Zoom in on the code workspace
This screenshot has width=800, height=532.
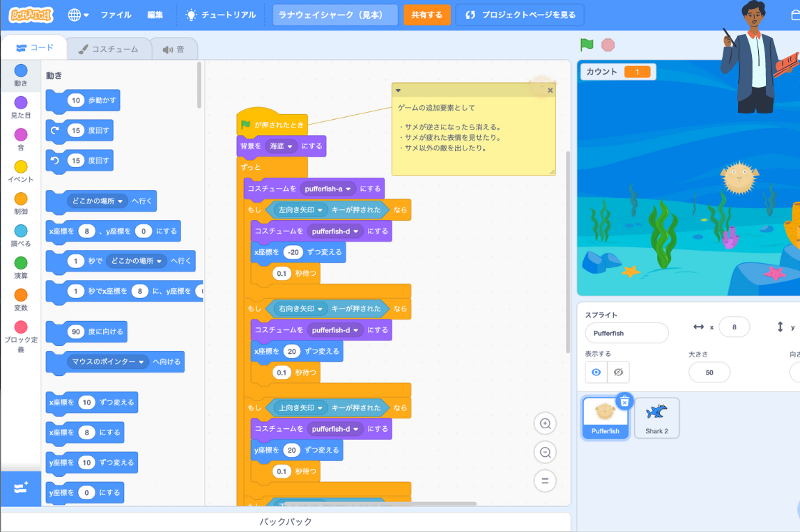click(545, 423)
